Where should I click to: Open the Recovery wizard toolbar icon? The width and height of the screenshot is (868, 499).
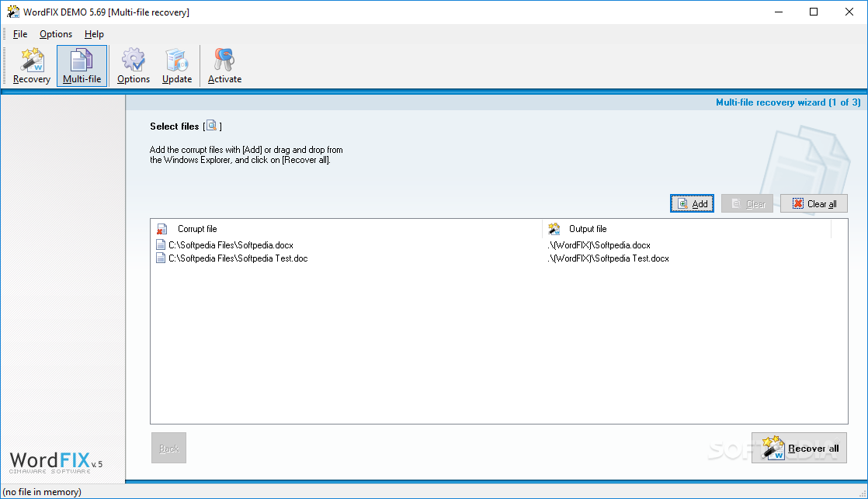(x=32, y=66)
